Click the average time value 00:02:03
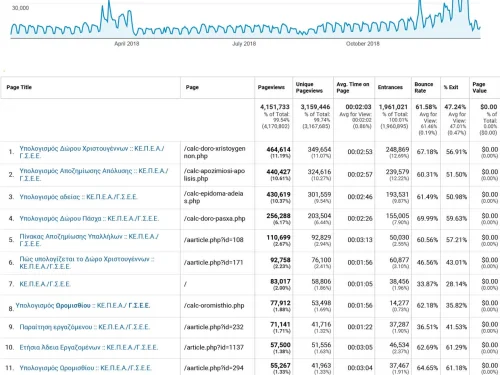 point(358,107)
